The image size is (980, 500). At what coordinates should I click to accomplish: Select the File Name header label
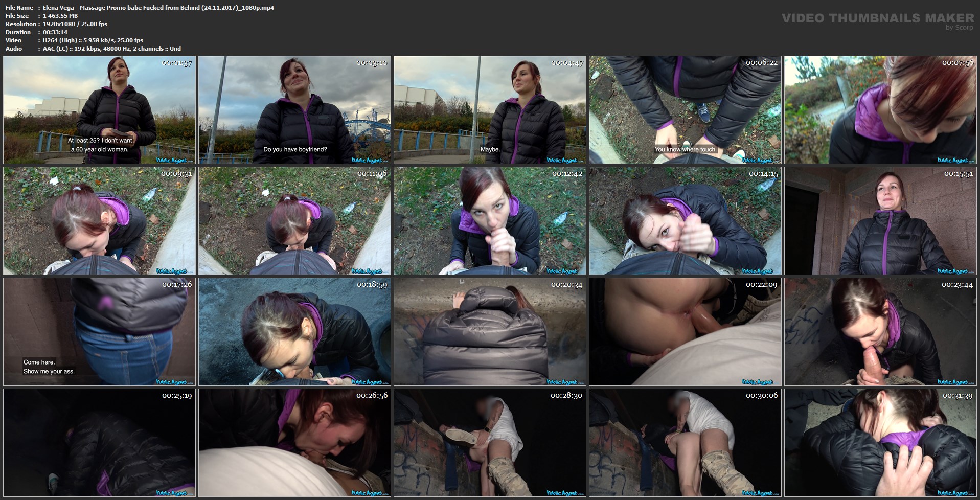(19, 8)
